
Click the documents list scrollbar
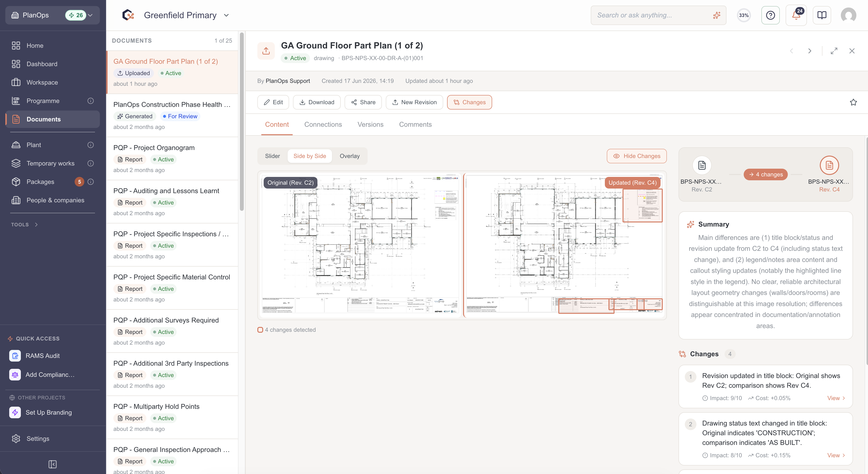242,122
